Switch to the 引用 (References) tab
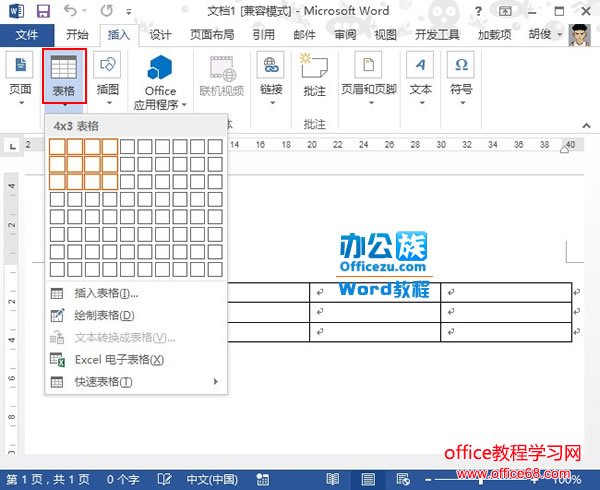 tap(264, 35)
